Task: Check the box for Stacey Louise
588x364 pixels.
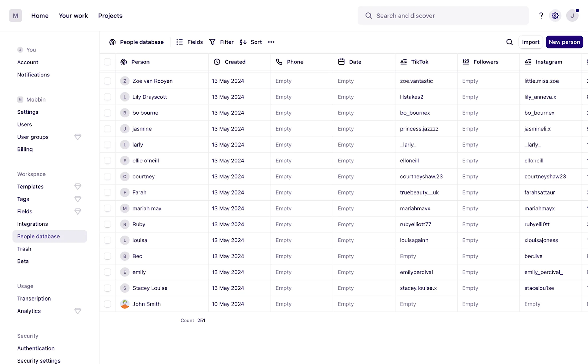Action: point(107,288)
